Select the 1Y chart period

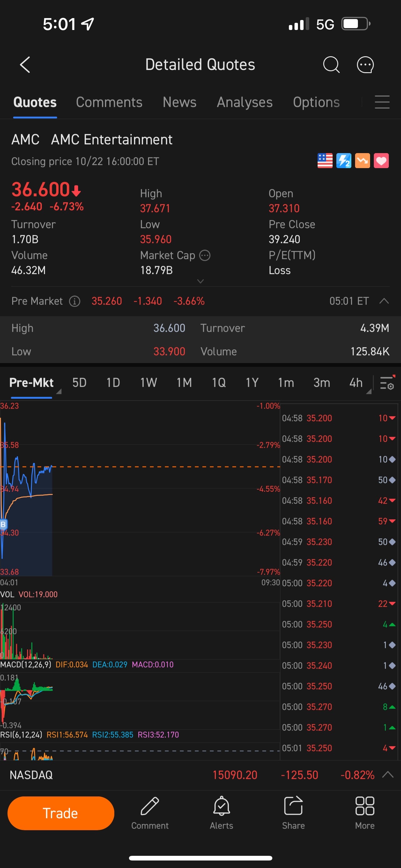(252, 382)
